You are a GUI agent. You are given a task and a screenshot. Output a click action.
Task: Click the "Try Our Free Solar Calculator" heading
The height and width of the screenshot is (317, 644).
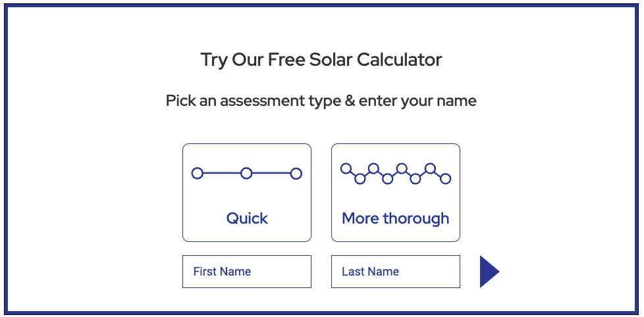coord(321,60)
